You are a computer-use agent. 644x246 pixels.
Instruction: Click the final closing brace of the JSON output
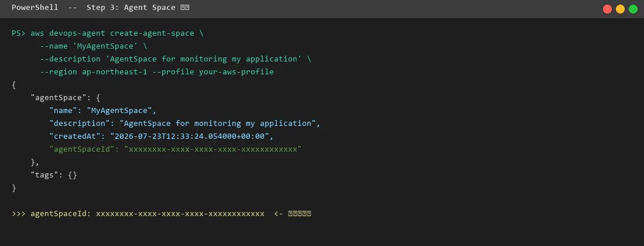tap(14, 187)
